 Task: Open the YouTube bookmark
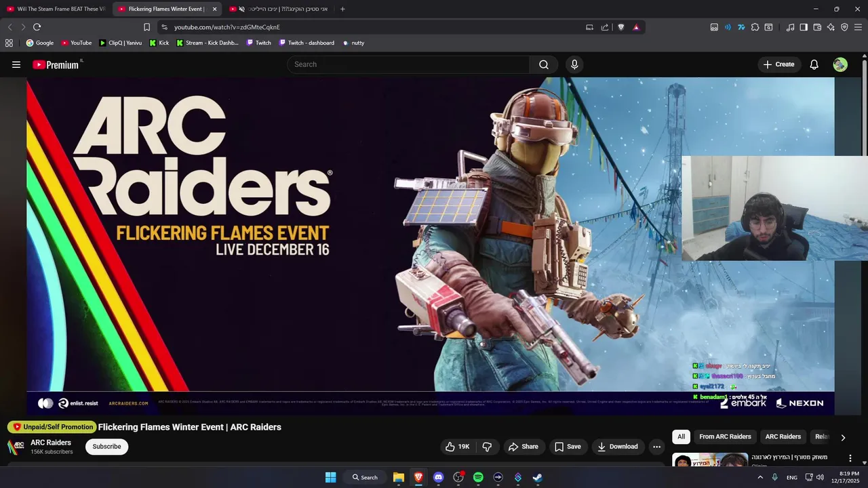click(76, 43)
